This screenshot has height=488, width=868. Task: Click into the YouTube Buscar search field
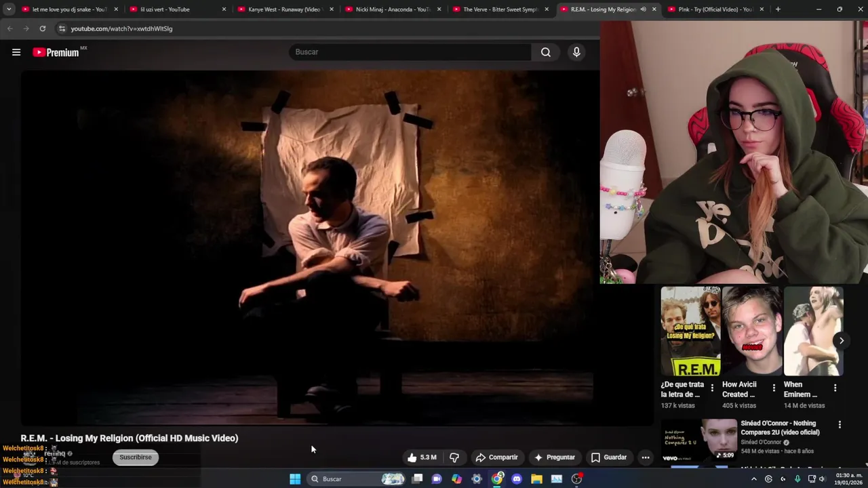point(410,52)
